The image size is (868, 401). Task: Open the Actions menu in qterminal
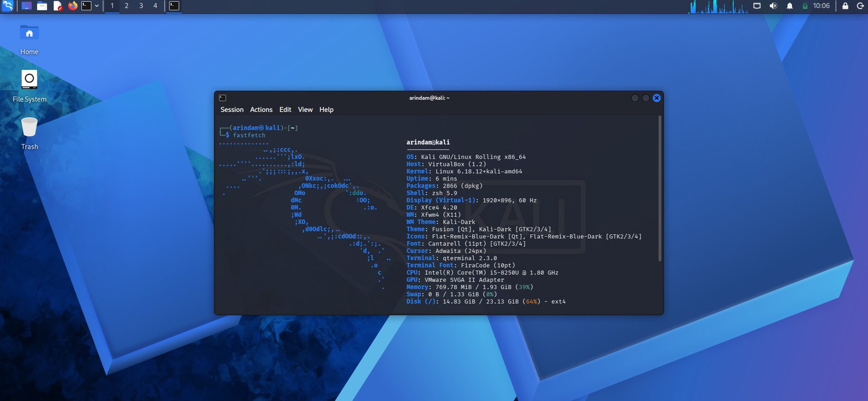[x=261, y=109]
